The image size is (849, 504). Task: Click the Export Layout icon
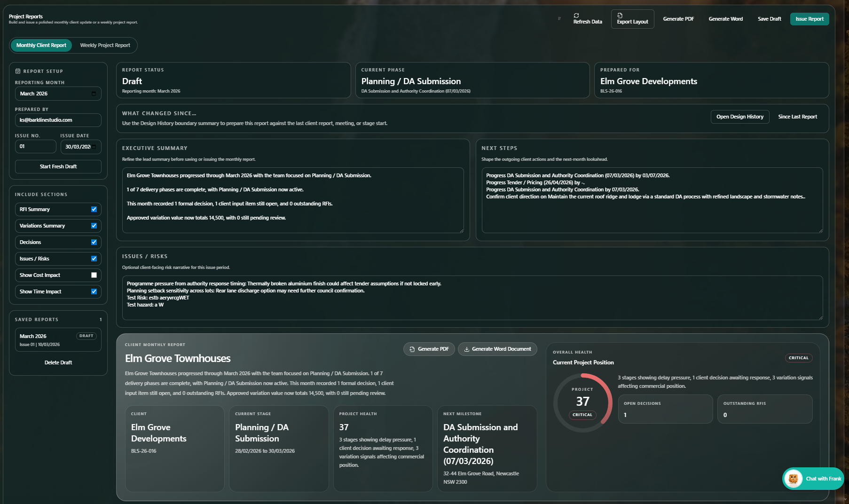(x=620, y=16)
